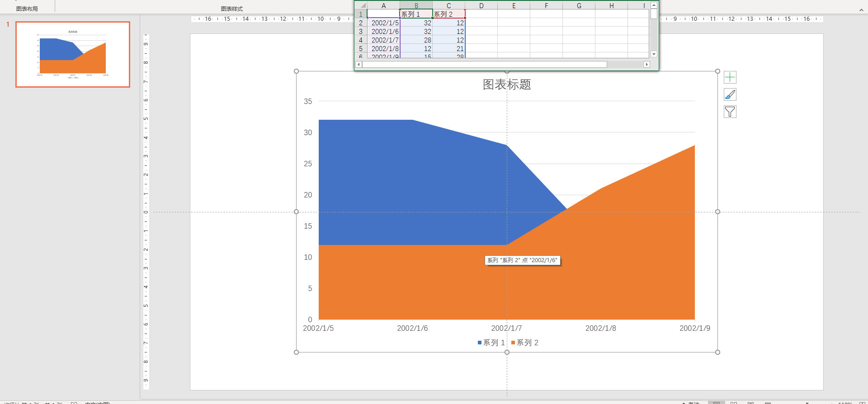Screen dimensions: 868x404
Task: Click data sheet horizontal scroll left arrow
Action: 359,65
